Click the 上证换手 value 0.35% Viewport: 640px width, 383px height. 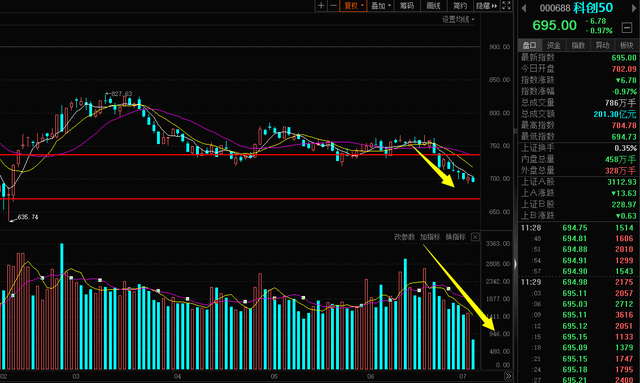pyautogui.click(x=625, y=148)
